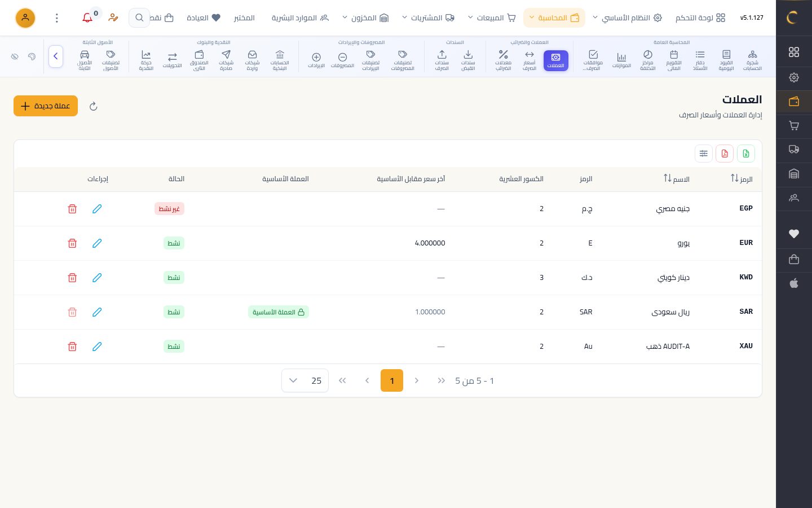Expand the المخزون menu dropdown
This screenshot has height=508, width=812.
tap(365, 18)
